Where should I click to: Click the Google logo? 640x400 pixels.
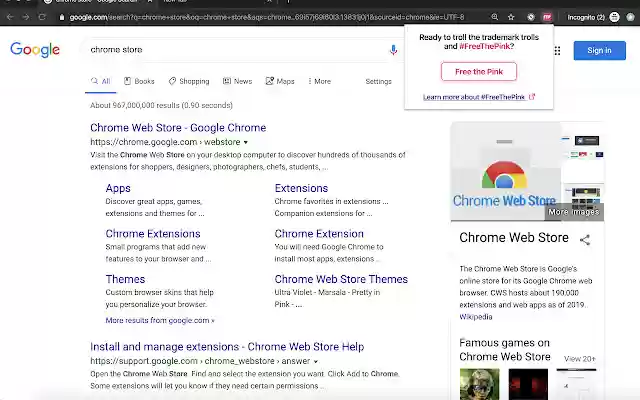point(35,50)
